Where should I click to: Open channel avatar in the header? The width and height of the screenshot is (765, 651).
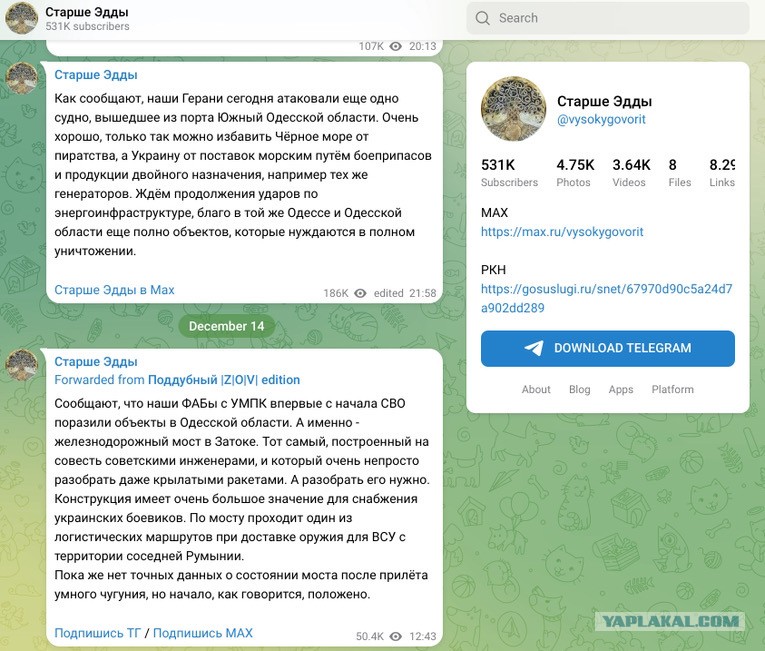tap(21, 18)
